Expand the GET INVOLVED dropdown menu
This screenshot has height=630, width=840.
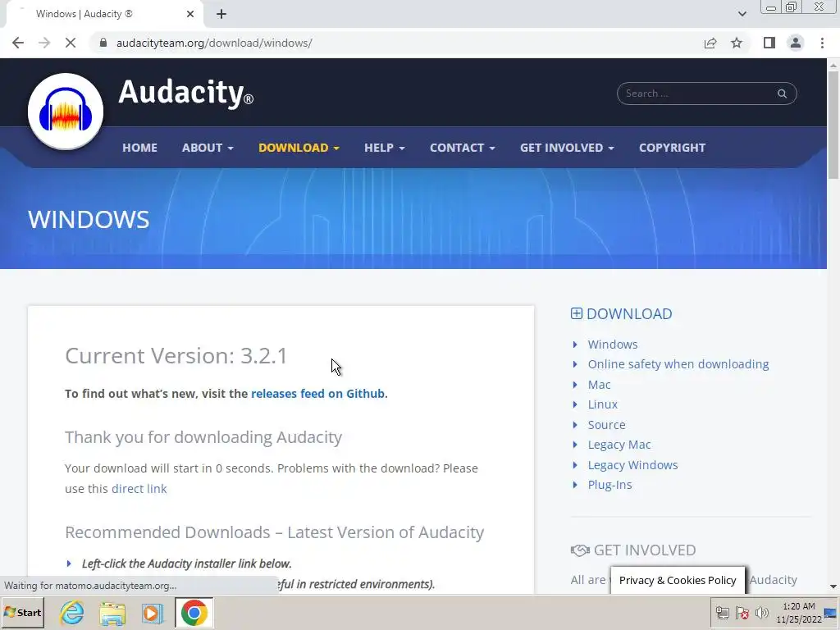pos(567,148)
